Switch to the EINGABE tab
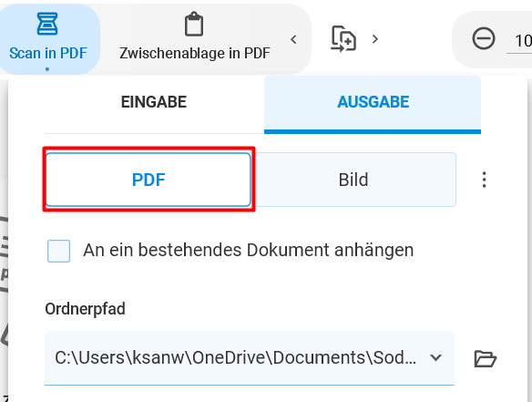 coord(154,102)
